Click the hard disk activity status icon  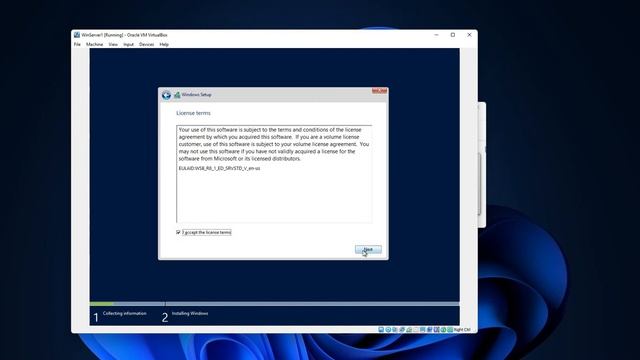[381, 329]
